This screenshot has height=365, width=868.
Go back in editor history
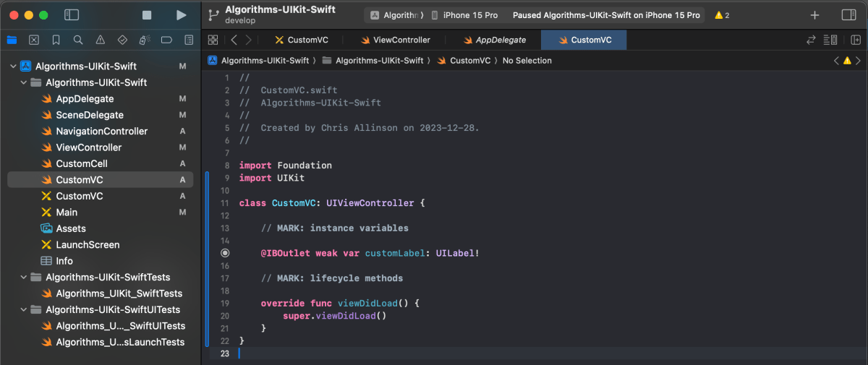pos(234,40)
